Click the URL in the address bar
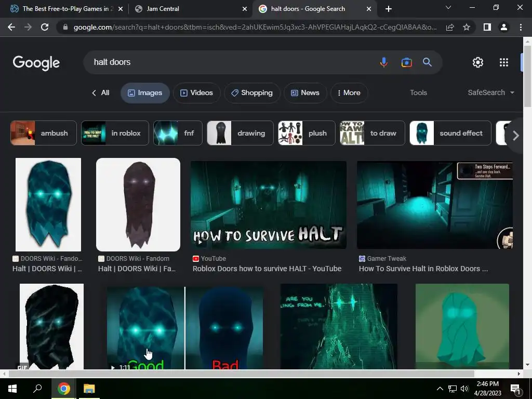Viewport: 532px width, 399px height. 255,27
